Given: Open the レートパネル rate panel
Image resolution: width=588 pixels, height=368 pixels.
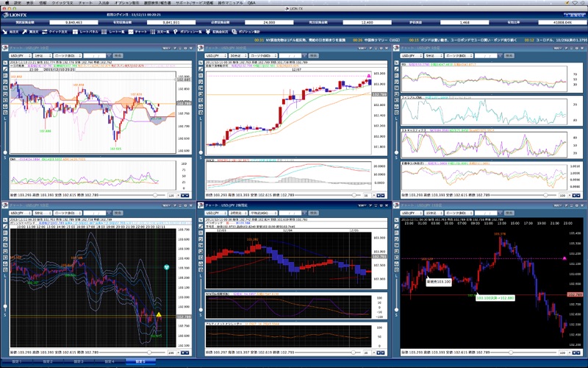Looking at the screenshot, I should click(x=85, y=32).
